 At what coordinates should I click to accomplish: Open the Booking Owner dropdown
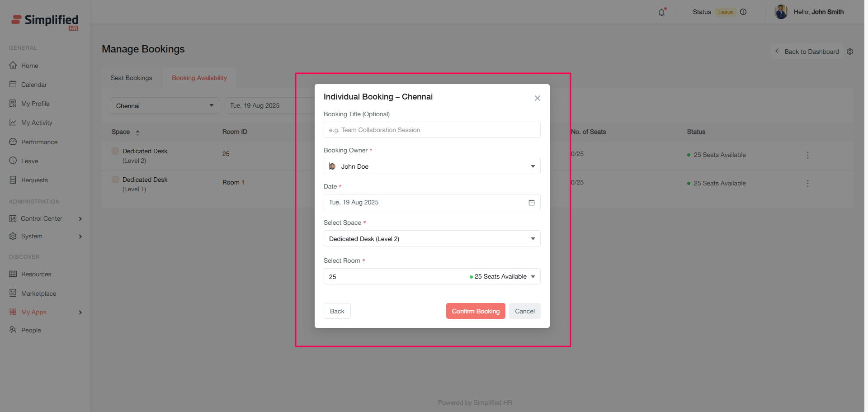click(432, 166)
